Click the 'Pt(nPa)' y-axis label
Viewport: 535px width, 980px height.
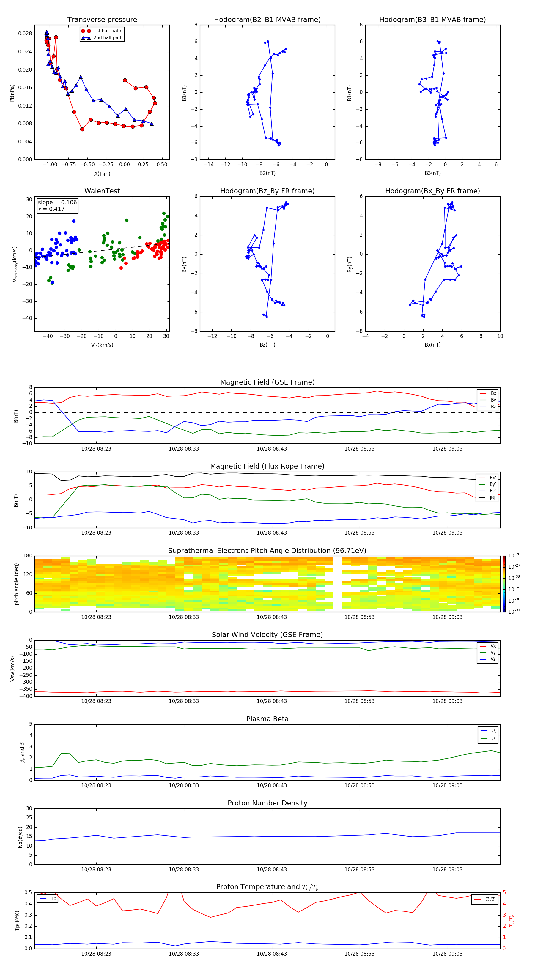12,92
